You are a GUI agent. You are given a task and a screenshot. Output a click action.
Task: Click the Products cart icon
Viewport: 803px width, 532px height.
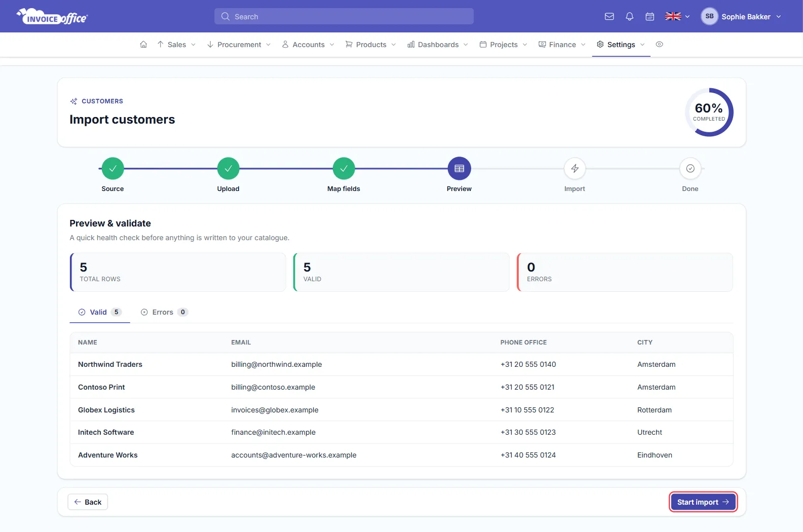(x=349, y=45)
